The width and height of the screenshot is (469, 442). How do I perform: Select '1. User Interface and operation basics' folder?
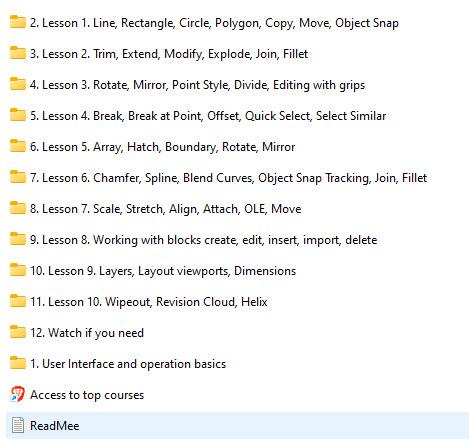click(128, 364)
